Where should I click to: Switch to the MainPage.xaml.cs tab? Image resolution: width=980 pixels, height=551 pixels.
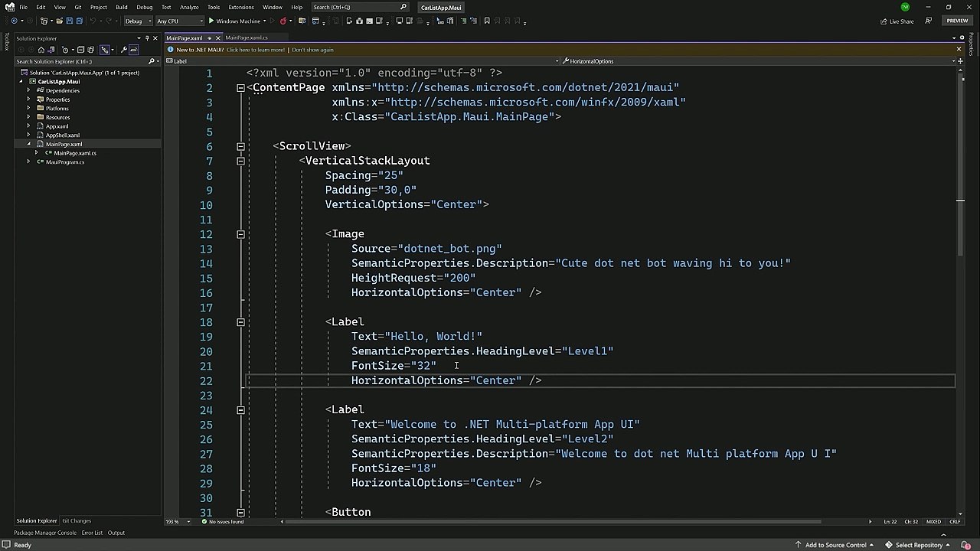click(247, 37)
